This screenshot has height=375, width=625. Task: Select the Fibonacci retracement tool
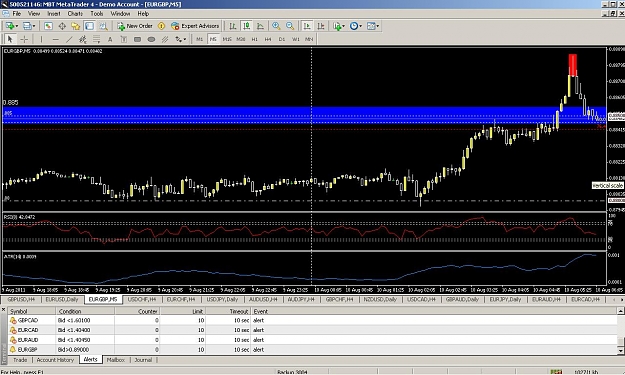(x=96, y=39)
